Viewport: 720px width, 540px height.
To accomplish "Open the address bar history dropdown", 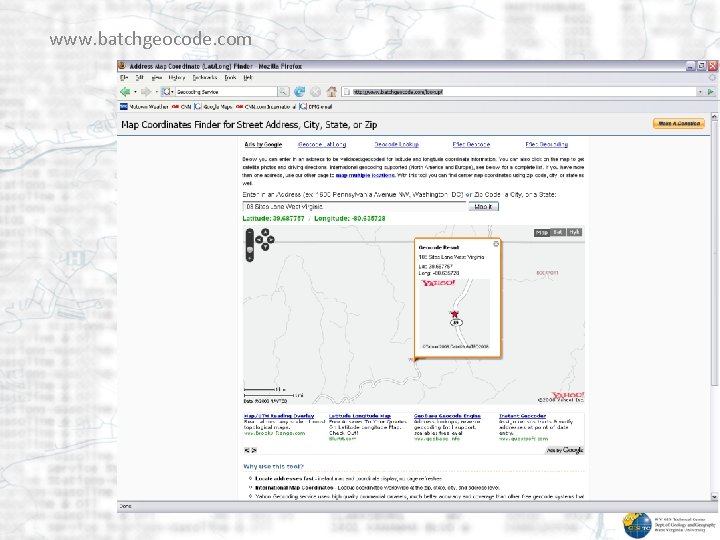I will pyautogui.click(x=700, y=92).
